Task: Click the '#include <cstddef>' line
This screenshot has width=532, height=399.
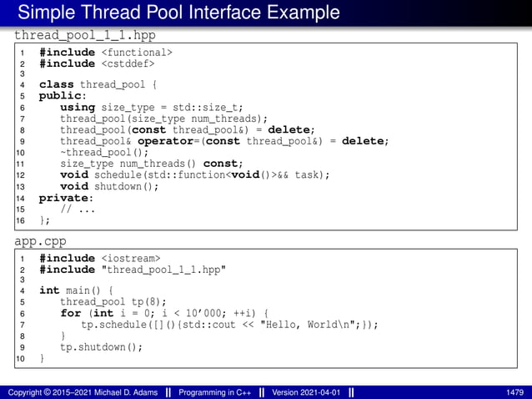Action: 97,63
